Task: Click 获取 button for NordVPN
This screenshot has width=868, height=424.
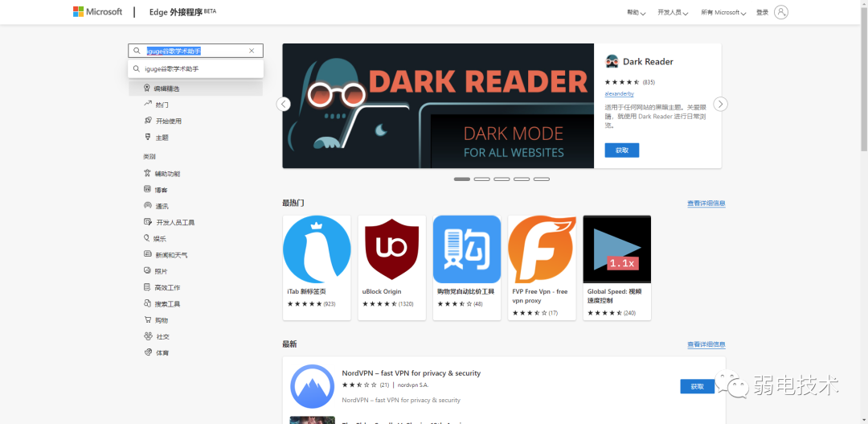Action: pyautogui.click(x=698, y=386)
